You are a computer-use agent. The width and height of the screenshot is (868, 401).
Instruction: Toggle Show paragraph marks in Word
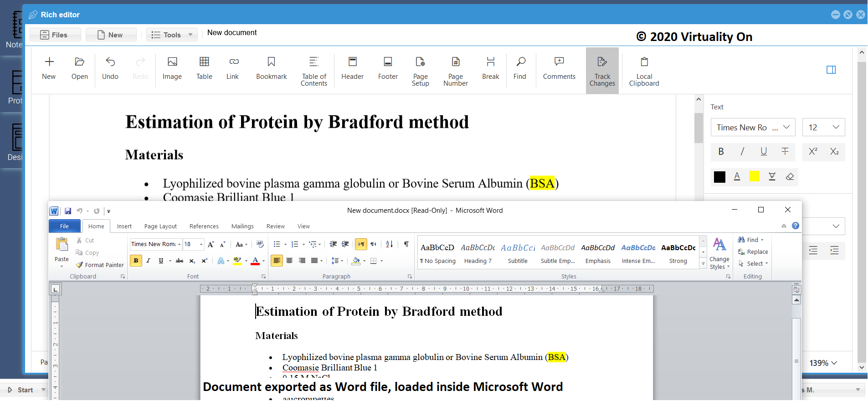pyautogui.click(x=406, y=244)
